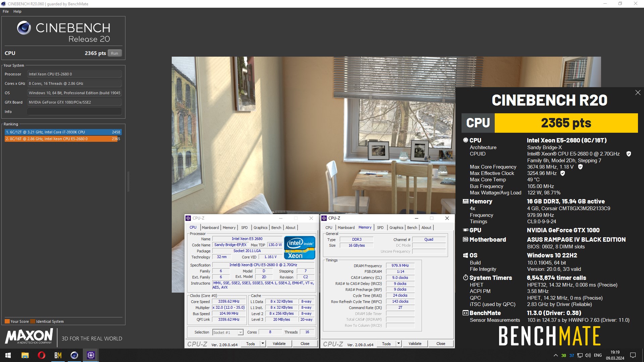644x362 pixels.
Task: Open the Socket #1 selection dropdown
Action: (228, 333)
